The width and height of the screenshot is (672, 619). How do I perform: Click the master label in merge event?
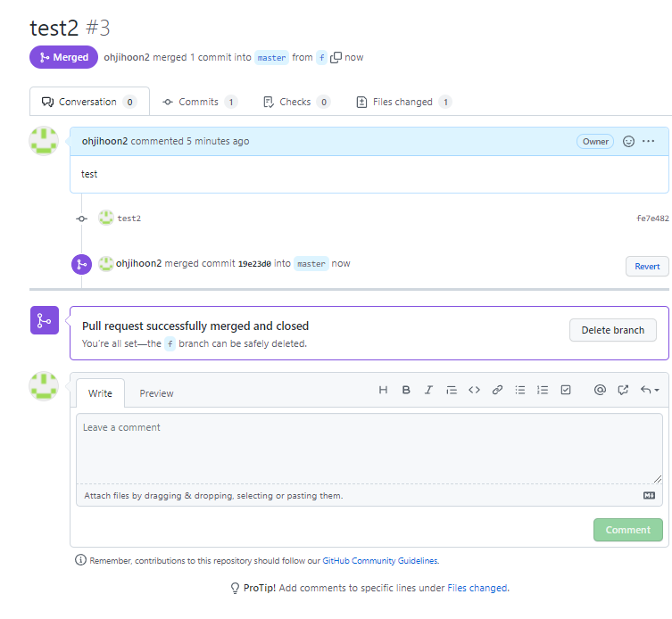tap(311, 264)
